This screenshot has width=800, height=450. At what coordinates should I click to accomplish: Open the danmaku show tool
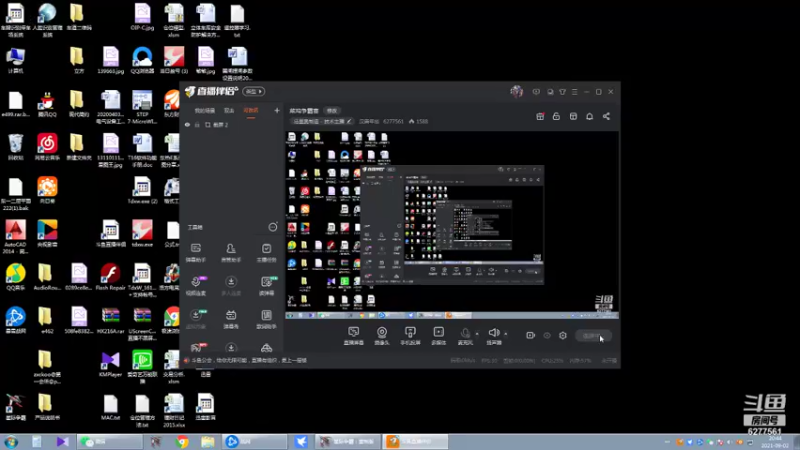pos(231,319)
